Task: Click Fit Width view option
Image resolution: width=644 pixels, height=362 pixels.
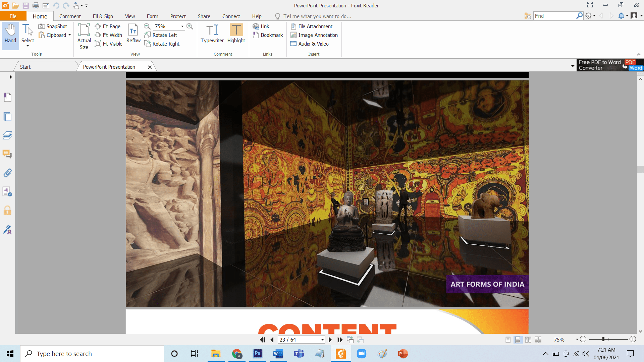Action: click(x=108, y=35)
